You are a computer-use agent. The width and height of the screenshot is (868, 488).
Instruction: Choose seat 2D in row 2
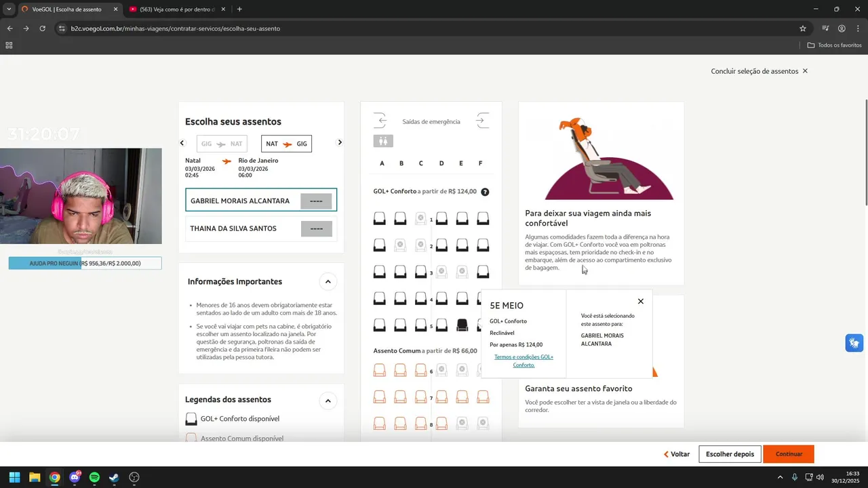(441, 245)
